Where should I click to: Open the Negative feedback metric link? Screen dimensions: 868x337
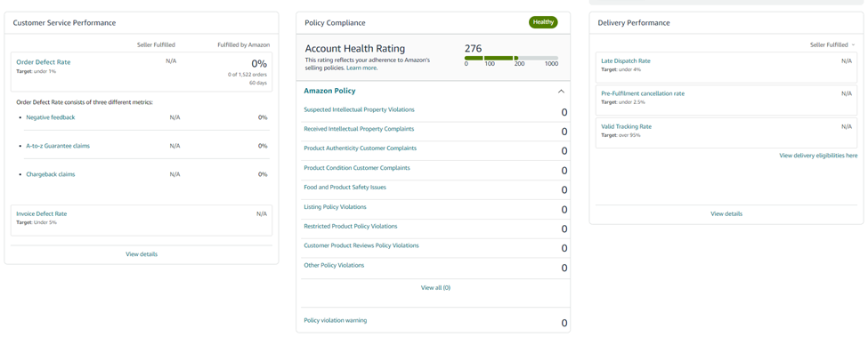point(51,117)
